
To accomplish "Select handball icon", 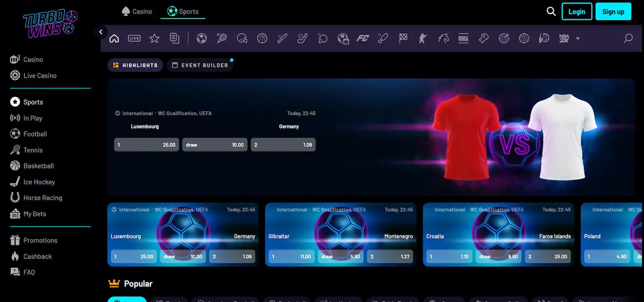I will [544, 38].
